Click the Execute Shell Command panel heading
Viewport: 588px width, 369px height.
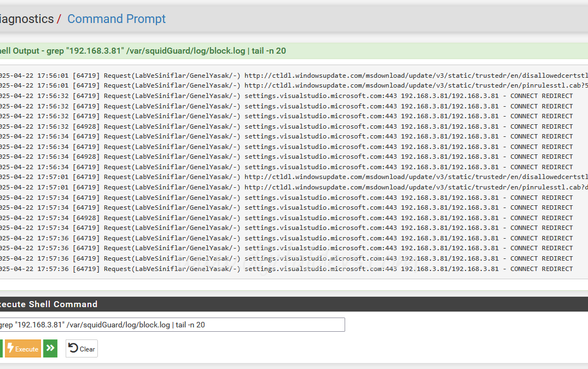[49, 304]
